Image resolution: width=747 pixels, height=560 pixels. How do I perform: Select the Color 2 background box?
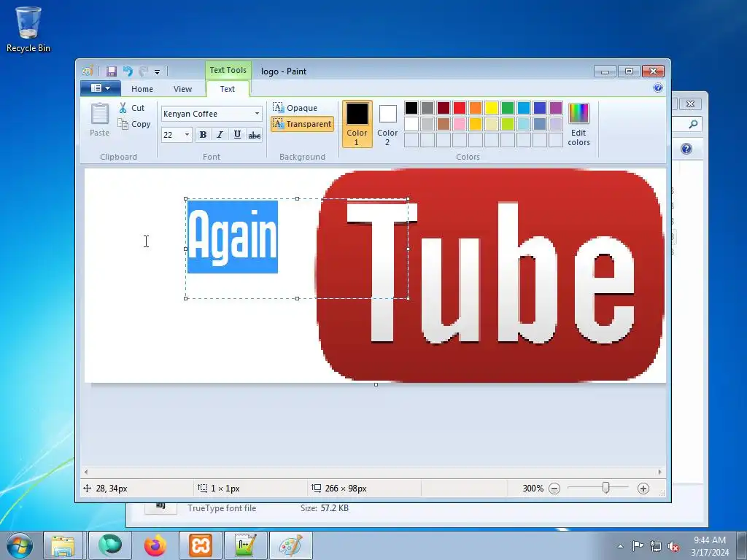pos(387,124)
